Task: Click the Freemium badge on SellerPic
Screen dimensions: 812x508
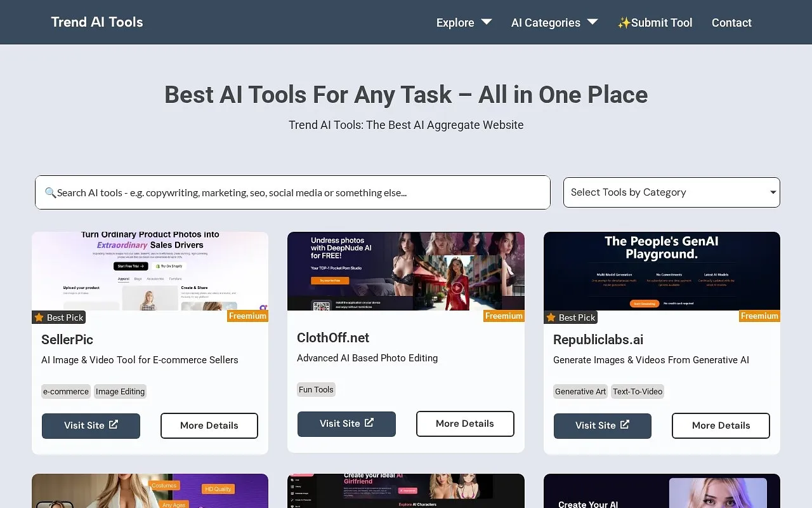Action: (x=247, y=316)
